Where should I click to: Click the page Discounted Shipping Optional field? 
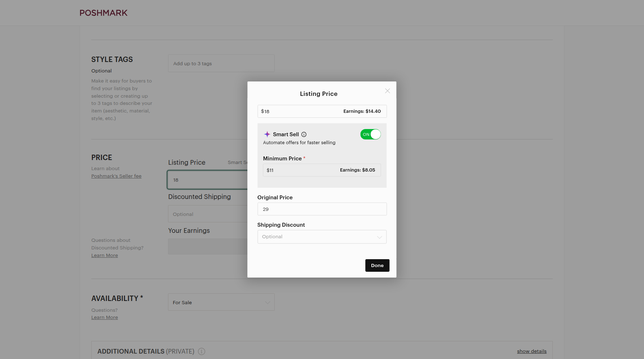(x=208, y=214)
